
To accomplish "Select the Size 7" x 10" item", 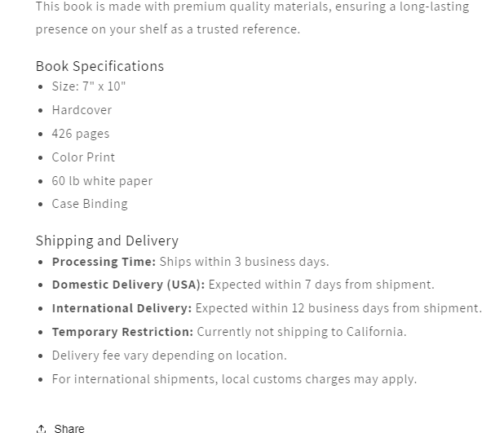I will (89, 86).
